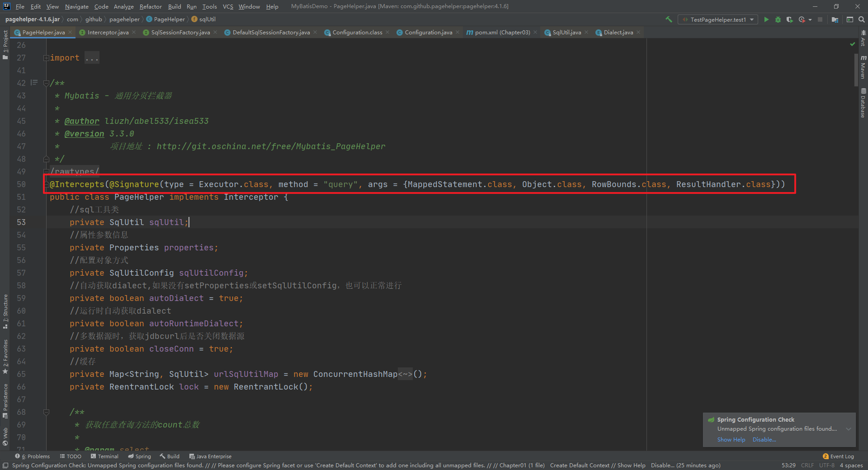The height and width of the screenshot is (470, 868).
Task: Open the TestPageHelper.test1 run configuration dropdown
Action: 718,19
